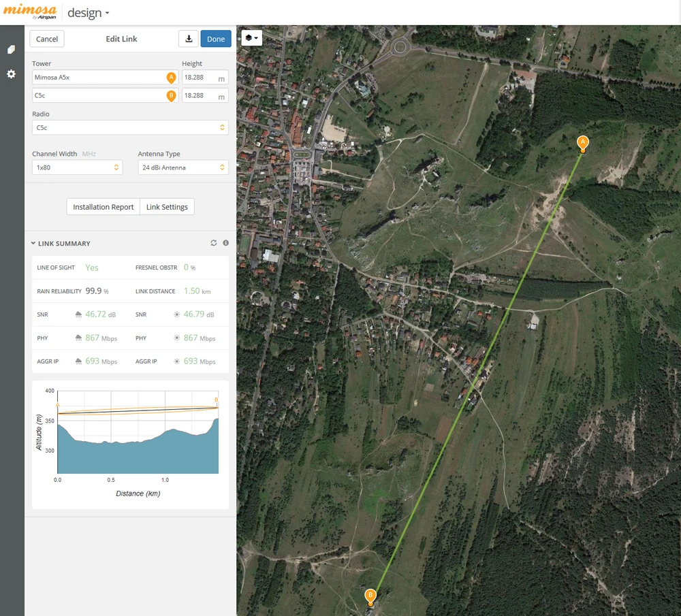
Task: Expand the Radio C5c dropdown
Action: (x=129, y=128)
